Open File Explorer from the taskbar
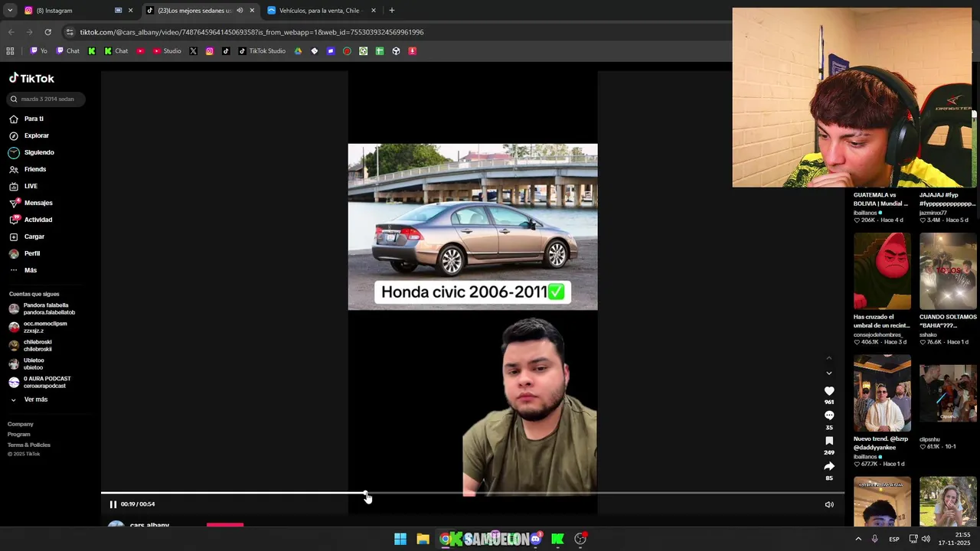 pos(423,539)
